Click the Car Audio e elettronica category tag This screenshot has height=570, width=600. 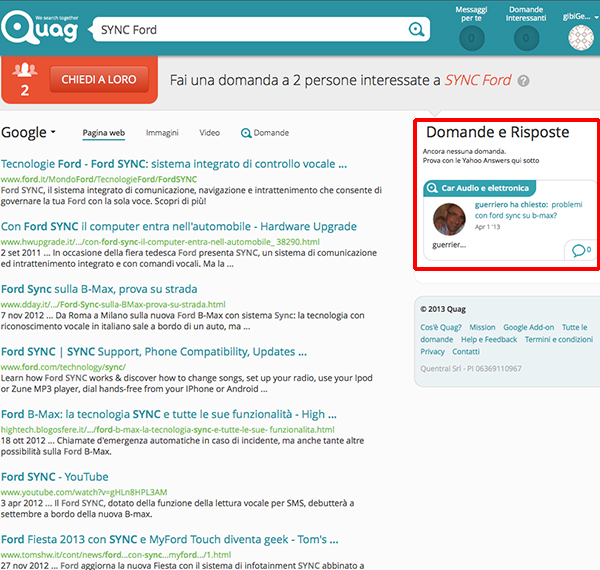click(x=479, y=188)
